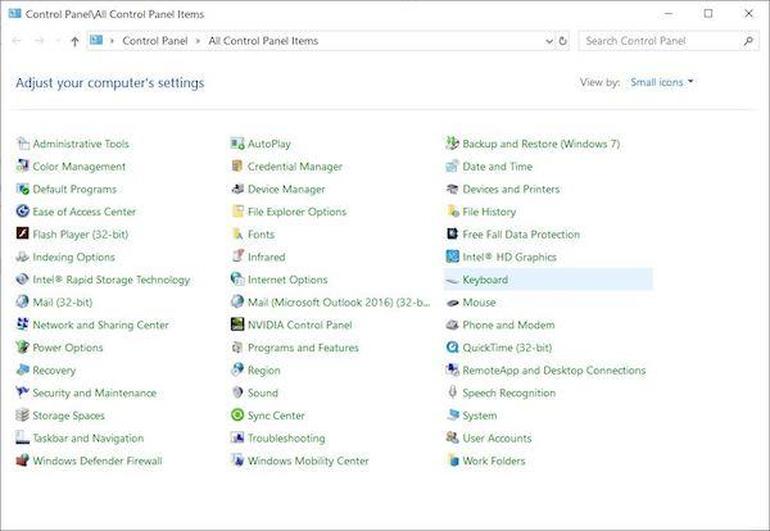
Task: Open Windows Mobility Center link
Action: (308, 461)
